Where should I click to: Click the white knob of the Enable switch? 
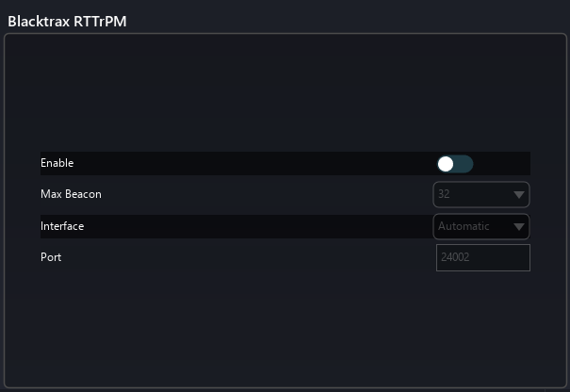446,164
